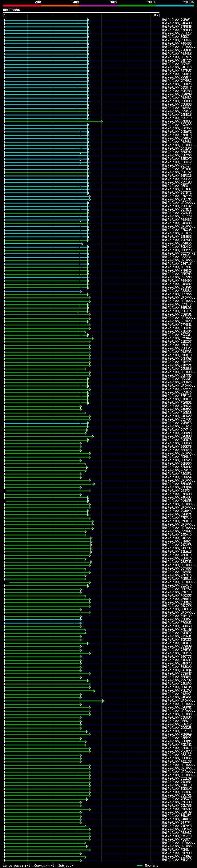This screenshot has width=197, height=868.
Task: Select hit label UniRef100_C5YLT7
Action: tap(177, 305)
